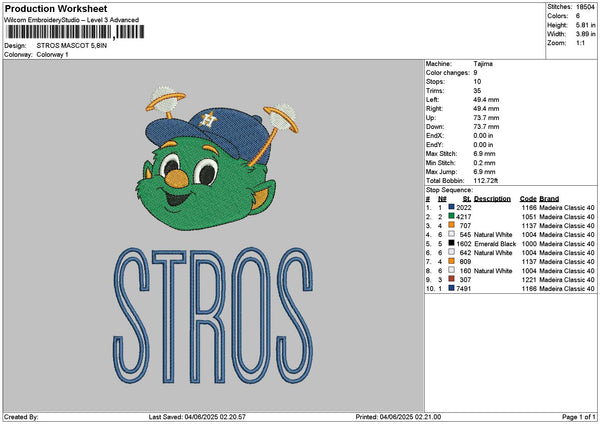
Task: Pick the Emerald Black color swatch
Action: [453, 243]
